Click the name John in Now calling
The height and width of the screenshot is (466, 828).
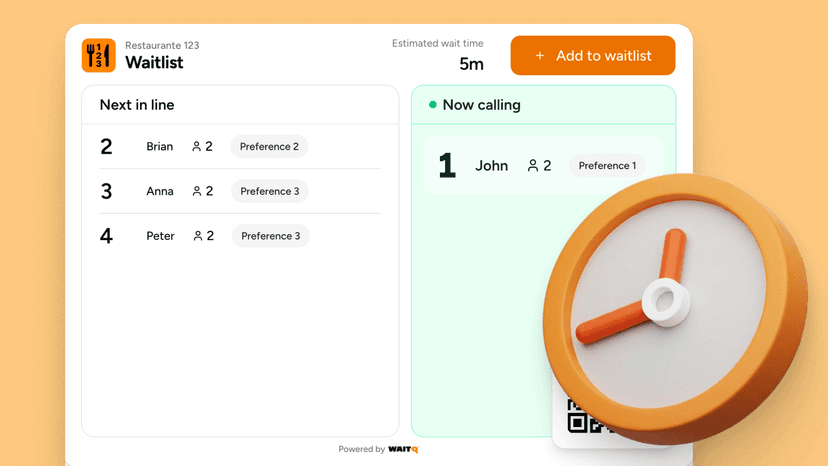click(491, 166)
